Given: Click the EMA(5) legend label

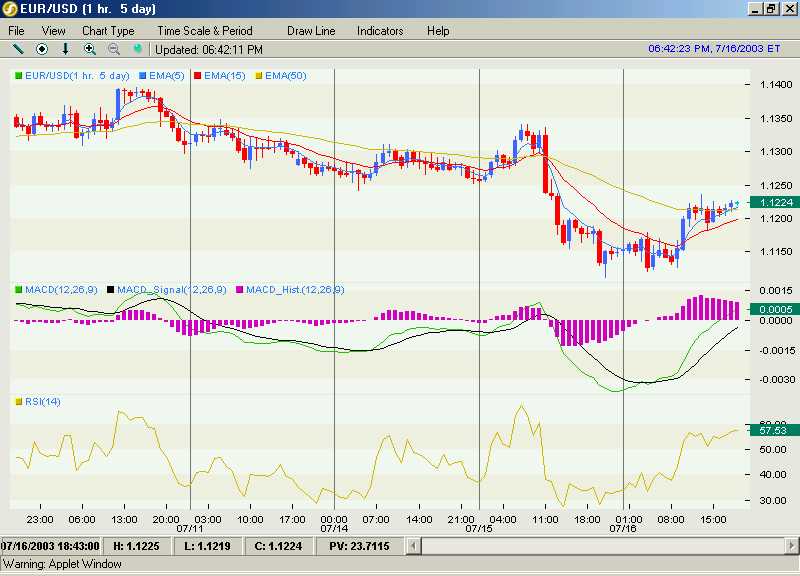Looking at the screenshot, I should tap(167, 76).
